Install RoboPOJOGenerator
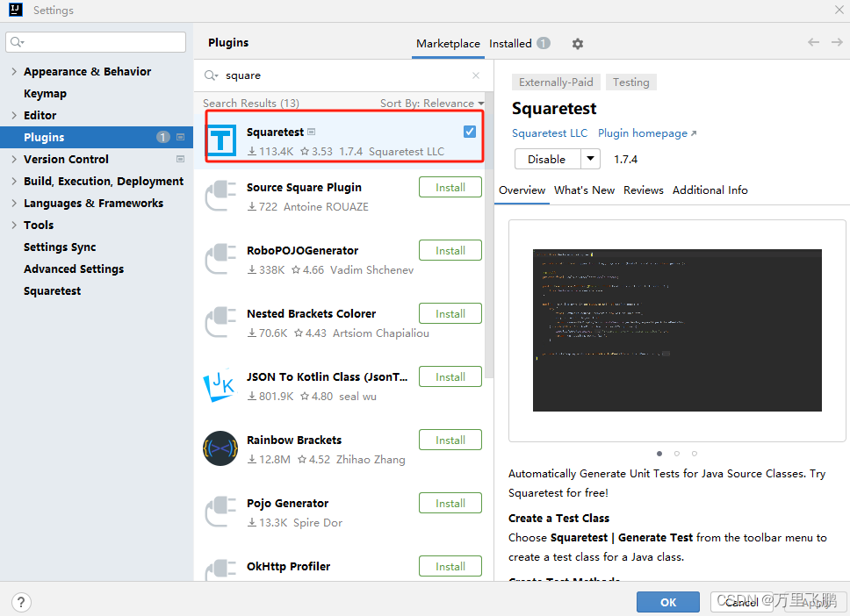This screenshot has width=850, height=616. click(x=450, y=250)
